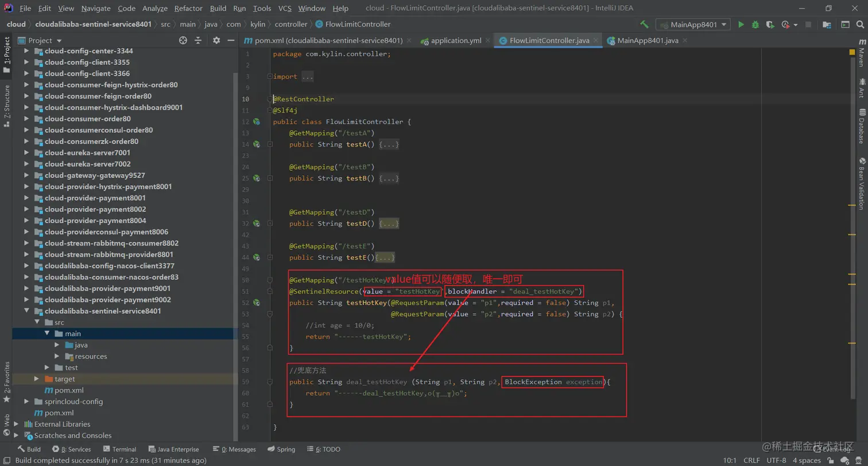
Task: Open Project panel settings gear
Action: pos(216,40)
